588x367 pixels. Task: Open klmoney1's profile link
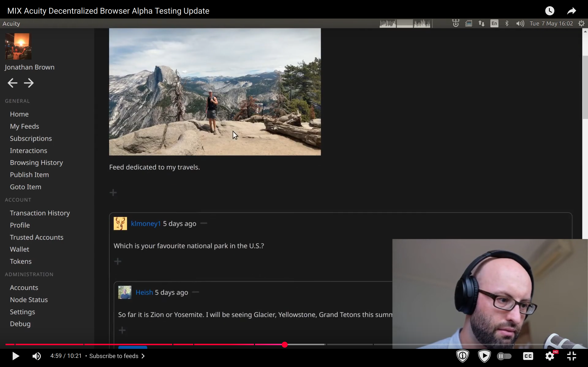click(146, 223)
